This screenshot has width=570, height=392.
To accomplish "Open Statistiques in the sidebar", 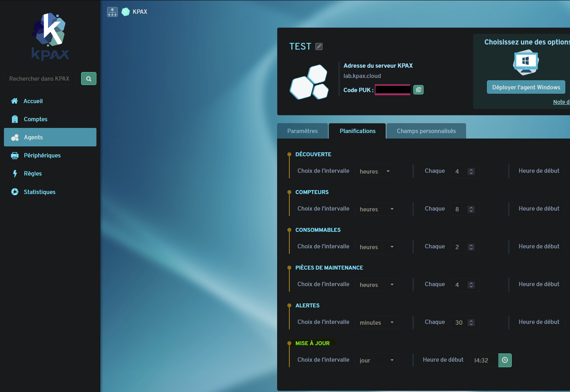I will (50, 192).
